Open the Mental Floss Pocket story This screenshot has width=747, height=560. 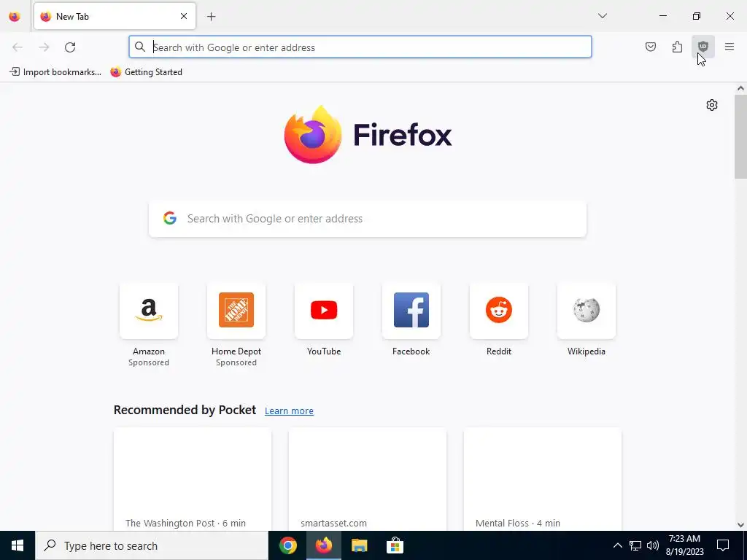(543, 479)
